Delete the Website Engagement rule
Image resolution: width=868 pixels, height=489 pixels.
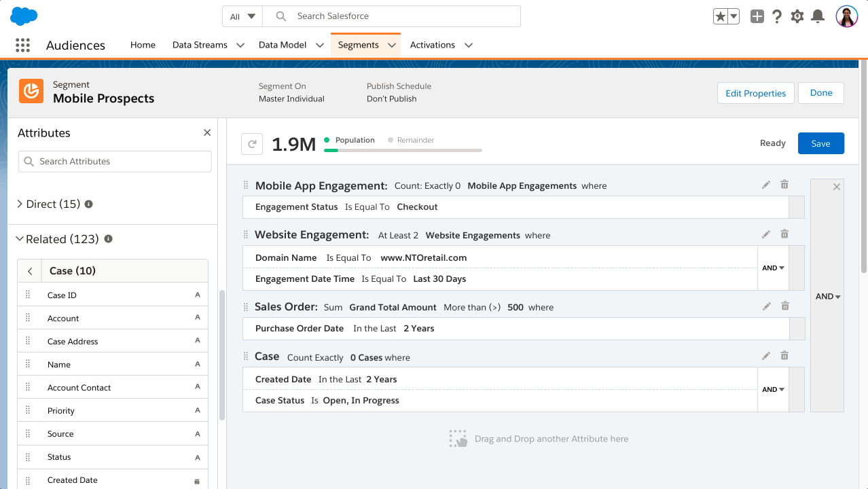coord(784,234)
